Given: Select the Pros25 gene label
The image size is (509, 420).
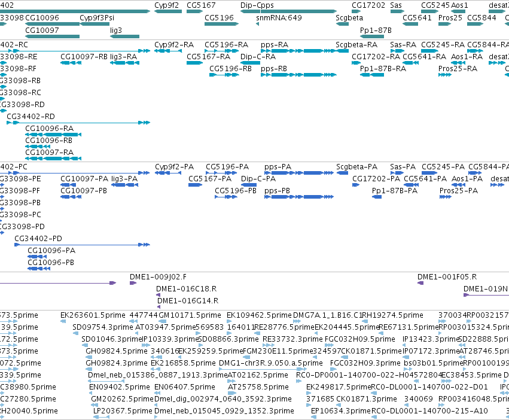Looking at the screenshot, I should tap(450, 18).
